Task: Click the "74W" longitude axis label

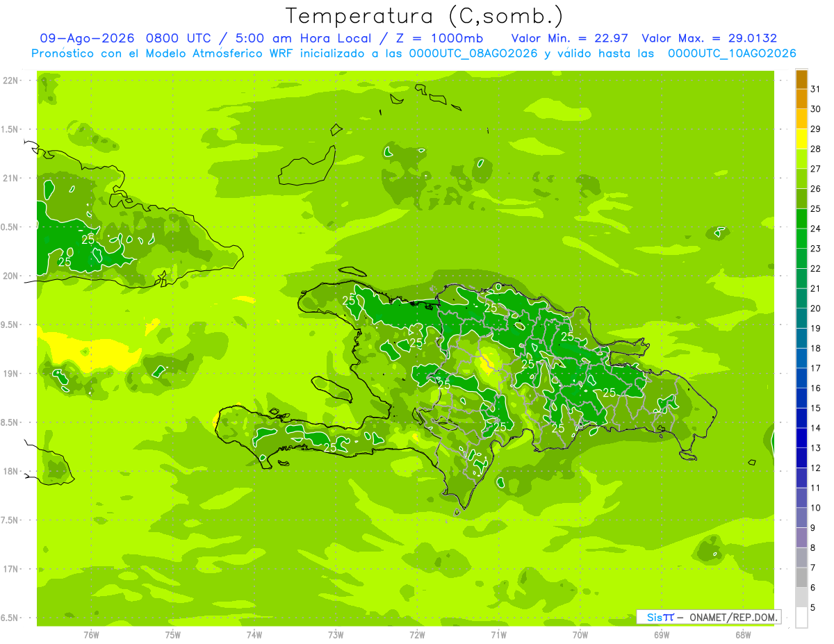Action: coord(254,634)
